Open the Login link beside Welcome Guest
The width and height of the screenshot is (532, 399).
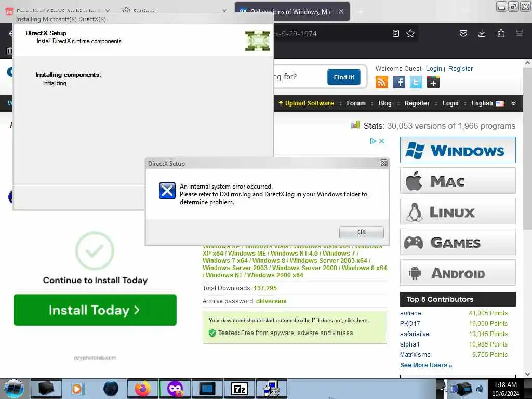coord(434,69)
